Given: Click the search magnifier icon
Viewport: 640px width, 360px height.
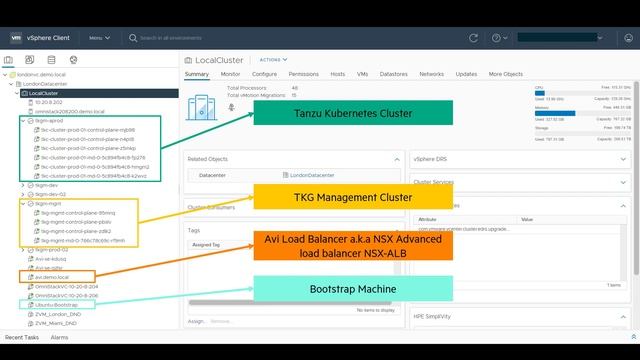Looking at the screenshot, I should pyautogui.click(x=133, y=38).
